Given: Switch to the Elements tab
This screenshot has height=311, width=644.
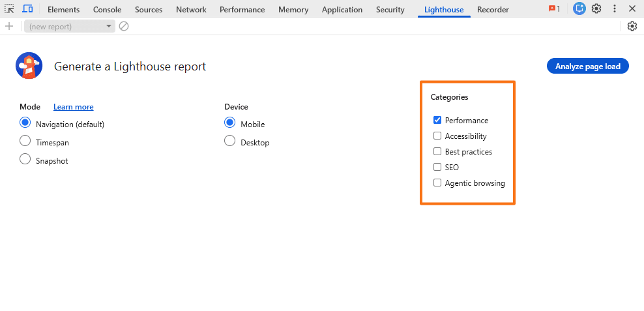Looking at the screenshot, I should [x=64, y=9].
